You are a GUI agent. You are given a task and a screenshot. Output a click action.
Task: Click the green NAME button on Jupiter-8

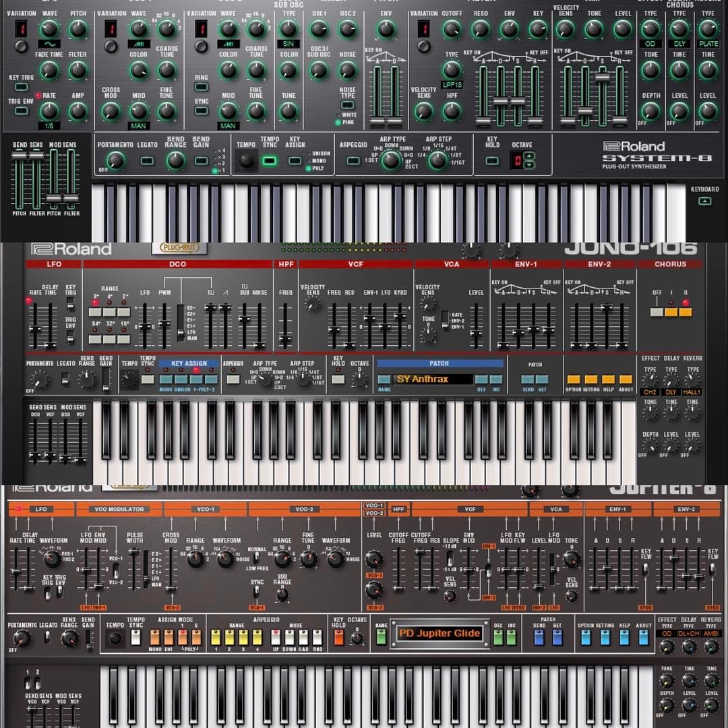point(381,637)
